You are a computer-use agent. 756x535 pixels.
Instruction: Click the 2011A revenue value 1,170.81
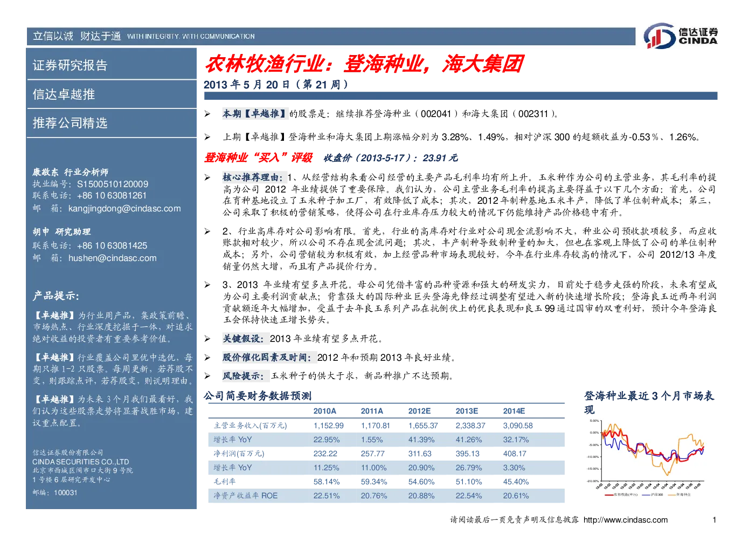(x=376, y=426)
